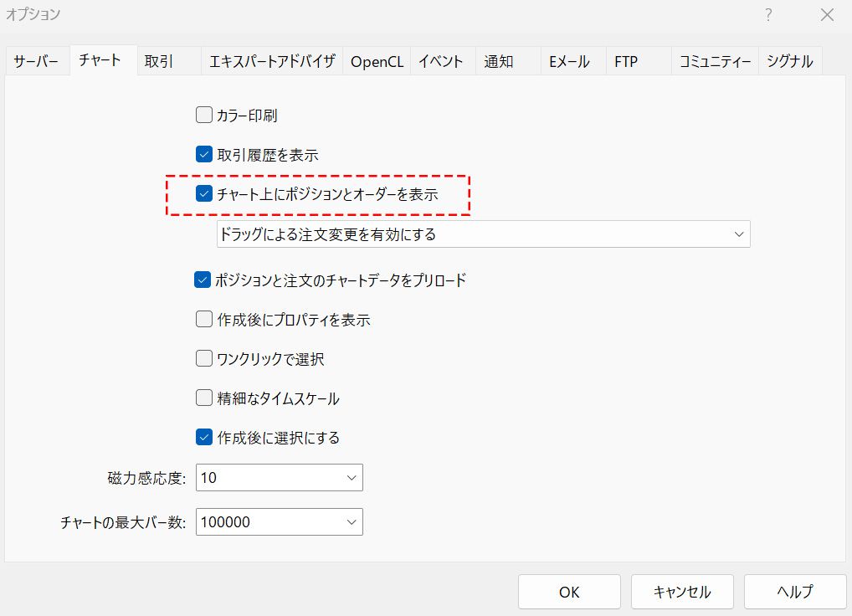Click the ? help icon in title bar
Viewport: 852px width, 616px height.
[x=768, y=15]
